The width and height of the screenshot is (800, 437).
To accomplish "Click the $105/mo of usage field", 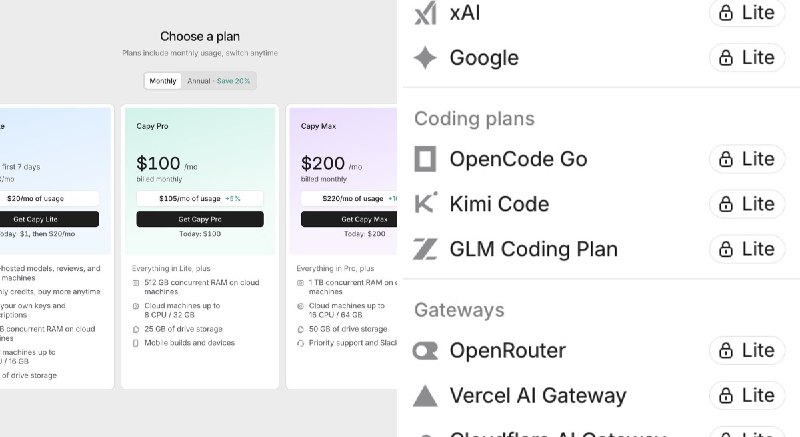I will 200,198.
